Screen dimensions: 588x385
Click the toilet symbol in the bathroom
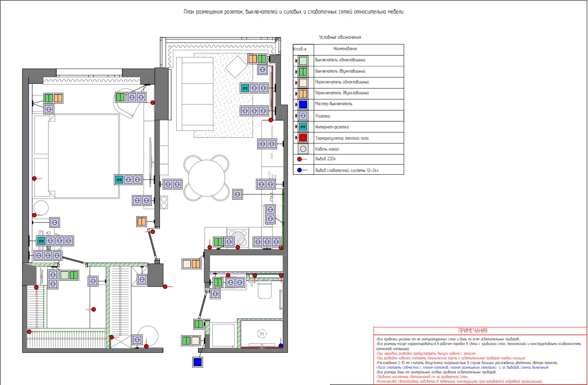tap(265, 290)
